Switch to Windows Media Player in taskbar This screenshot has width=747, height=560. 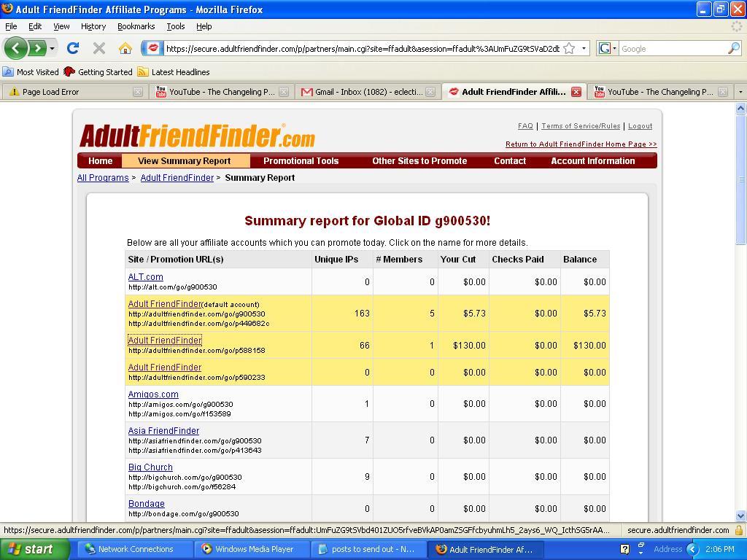(252, 549)
